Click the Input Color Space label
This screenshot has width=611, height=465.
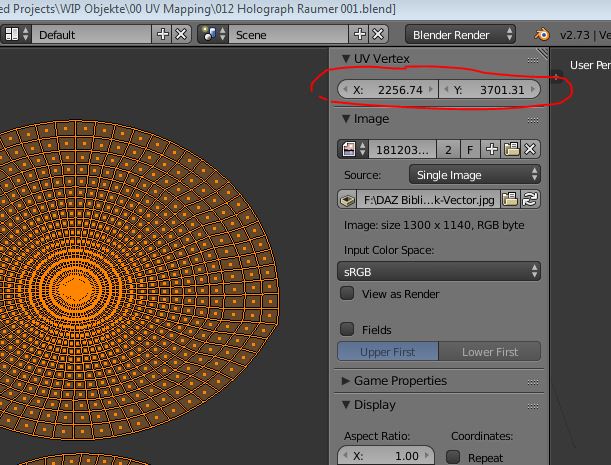click(389, 250)
